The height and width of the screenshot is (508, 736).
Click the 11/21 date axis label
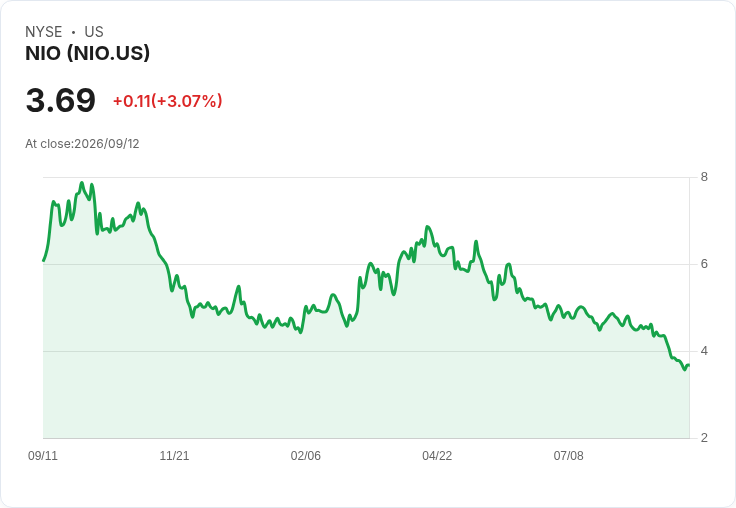(x=174, y=455)
